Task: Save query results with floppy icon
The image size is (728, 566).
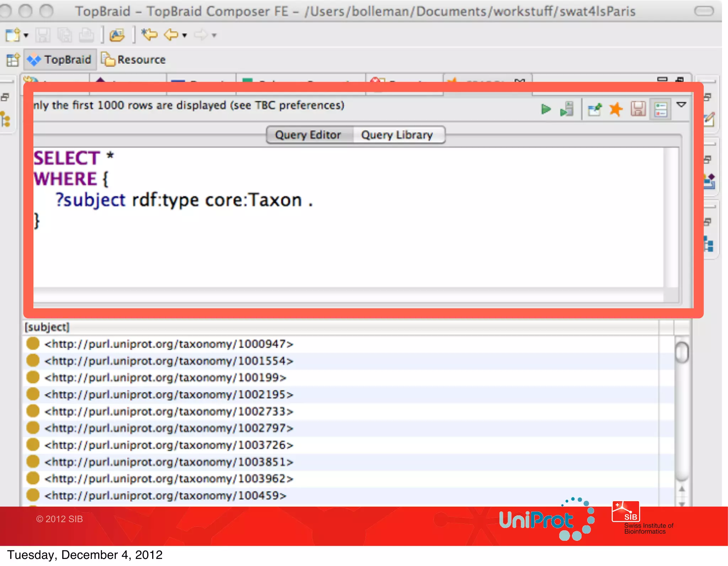Action: click(638, 109)
